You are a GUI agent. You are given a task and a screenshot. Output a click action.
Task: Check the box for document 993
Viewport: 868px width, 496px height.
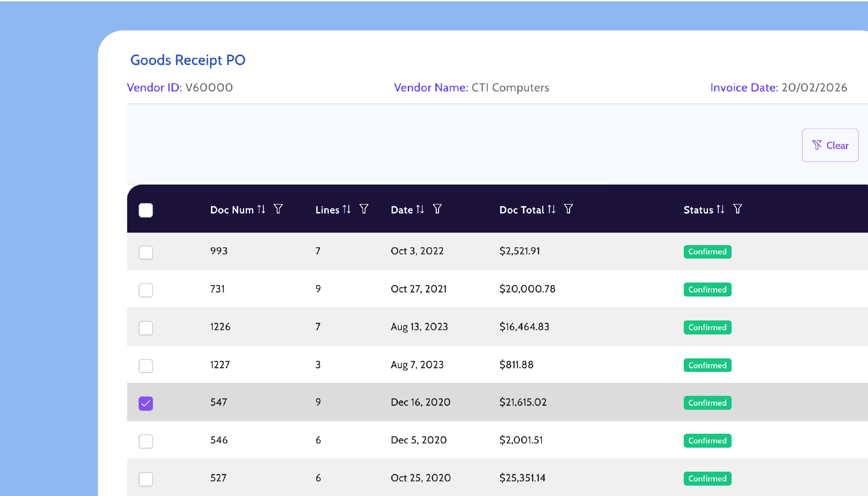146,252
